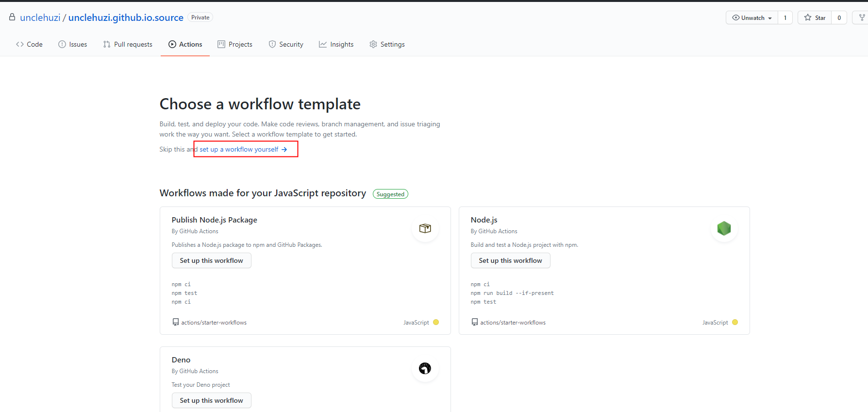Go to the Code tab
868x412 pixels.
(29, 44)
